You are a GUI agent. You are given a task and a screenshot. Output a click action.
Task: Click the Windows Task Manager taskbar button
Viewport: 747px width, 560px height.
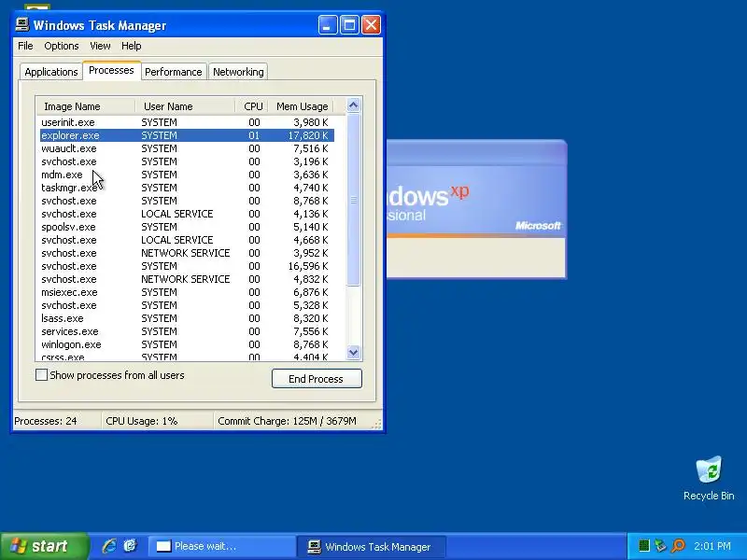[x=372, y=546]
